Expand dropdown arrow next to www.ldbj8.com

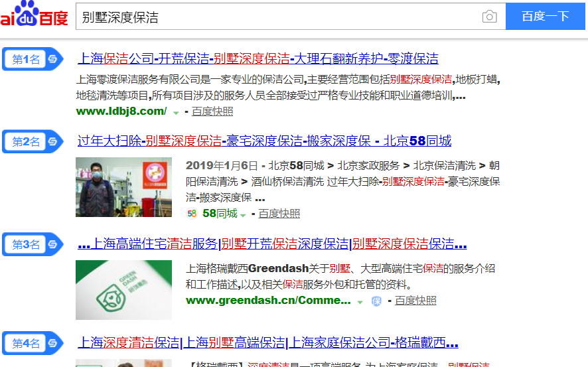(176, 112)
